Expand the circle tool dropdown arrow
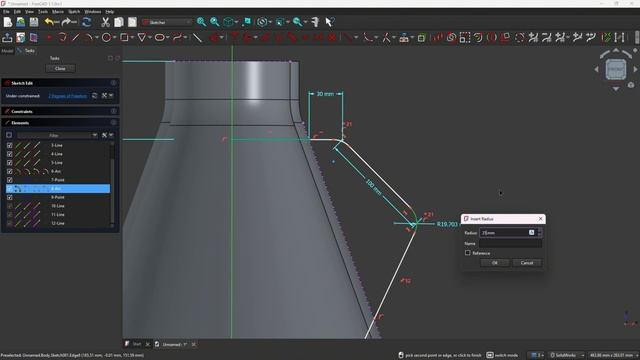 pyautogui.click(x=115, y=38)
